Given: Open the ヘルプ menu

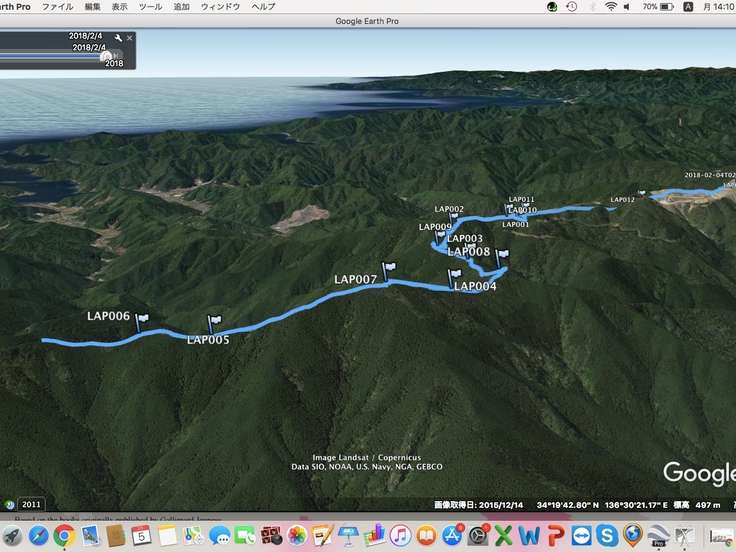Looking at the screenshot, I should tap(263, 7).
